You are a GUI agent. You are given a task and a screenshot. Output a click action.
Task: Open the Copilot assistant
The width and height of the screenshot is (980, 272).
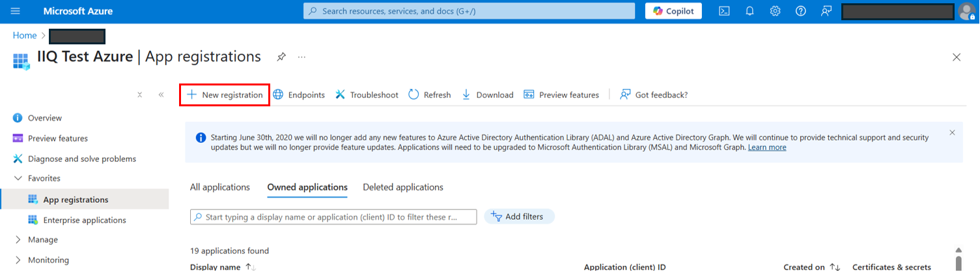point(673,11)
